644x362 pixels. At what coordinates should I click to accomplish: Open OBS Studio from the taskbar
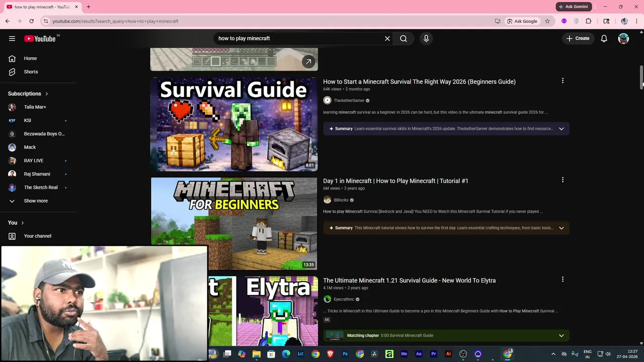(463, 354)
